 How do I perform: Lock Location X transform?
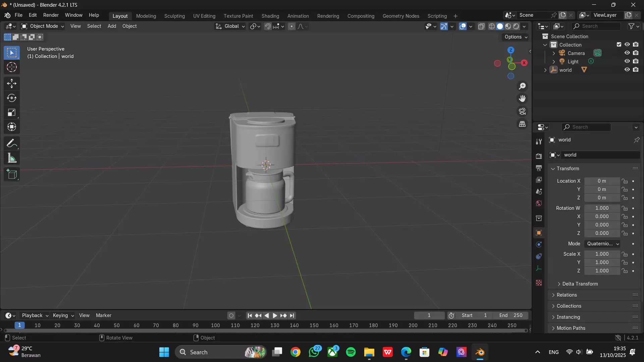click(625, 181)
